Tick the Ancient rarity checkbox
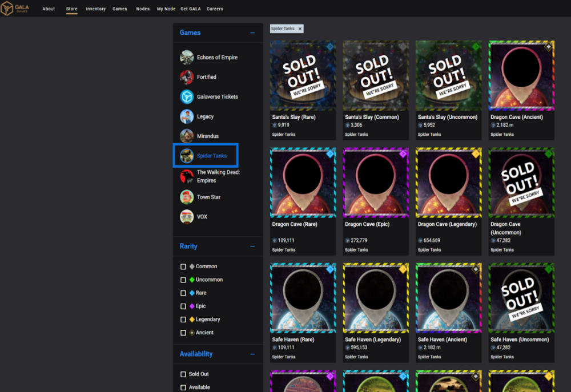The height and width of the screenshot is (392, 571). coord(183,333)
